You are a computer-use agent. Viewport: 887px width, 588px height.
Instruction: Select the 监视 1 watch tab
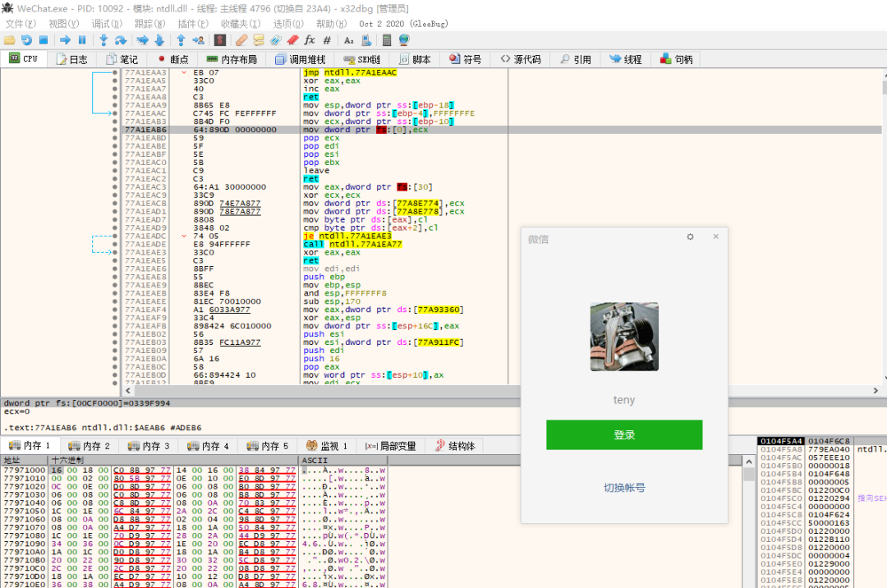pyautogui.click(x=326, y=446)
